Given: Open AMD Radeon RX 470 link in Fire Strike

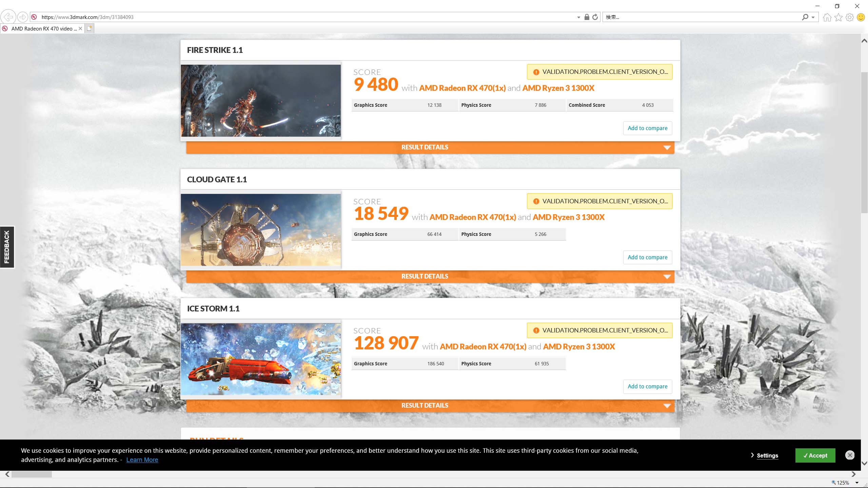Looking at the screenshot, I should [x=462, y=88].
